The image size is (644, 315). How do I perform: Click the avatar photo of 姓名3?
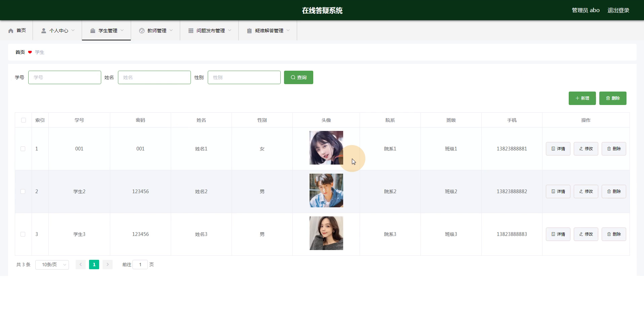pos(326,233)
